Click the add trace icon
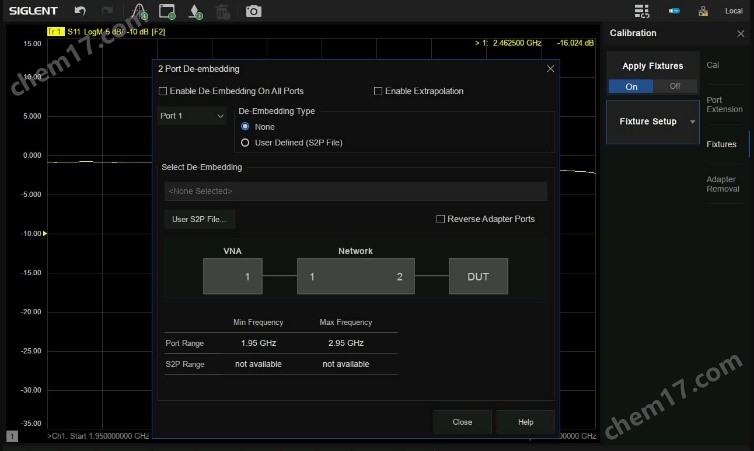This screenshot has height=451, width=754. (x=139, y=11)
